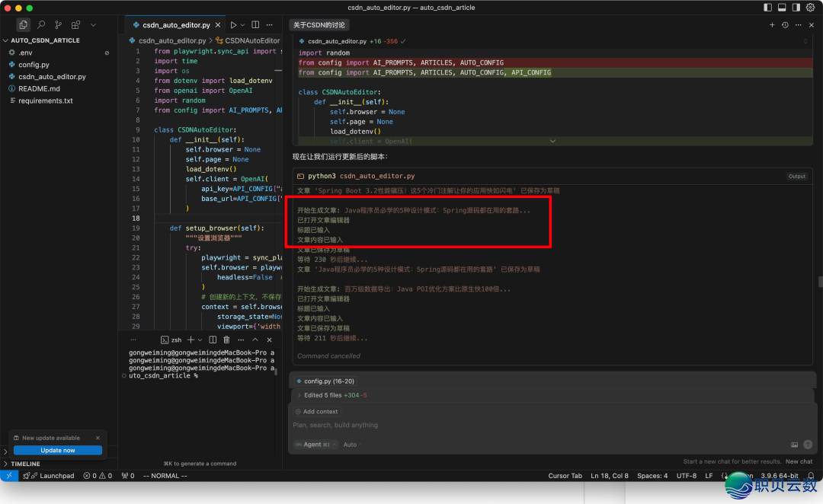This screenshot has width=823, height=504.
Task: Focus the 'Plan, search, build anything' input
Action: [533, 425]
